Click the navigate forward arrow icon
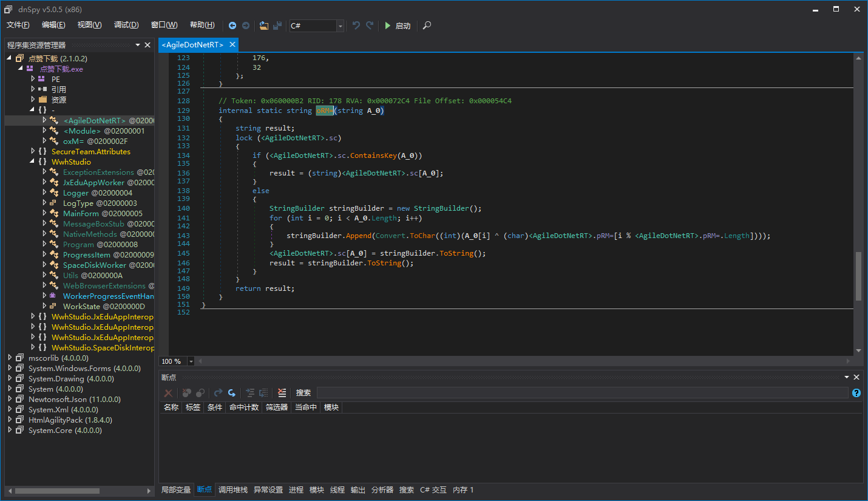This screenshot has height=501, width=868. coord(246,26)
